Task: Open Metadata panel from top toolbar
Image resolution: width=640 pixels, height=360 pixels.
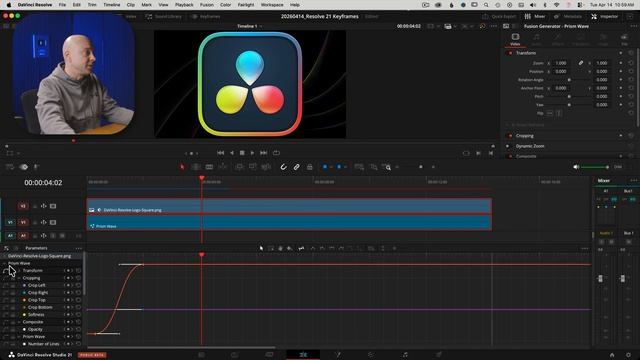Action: [567, 16]
